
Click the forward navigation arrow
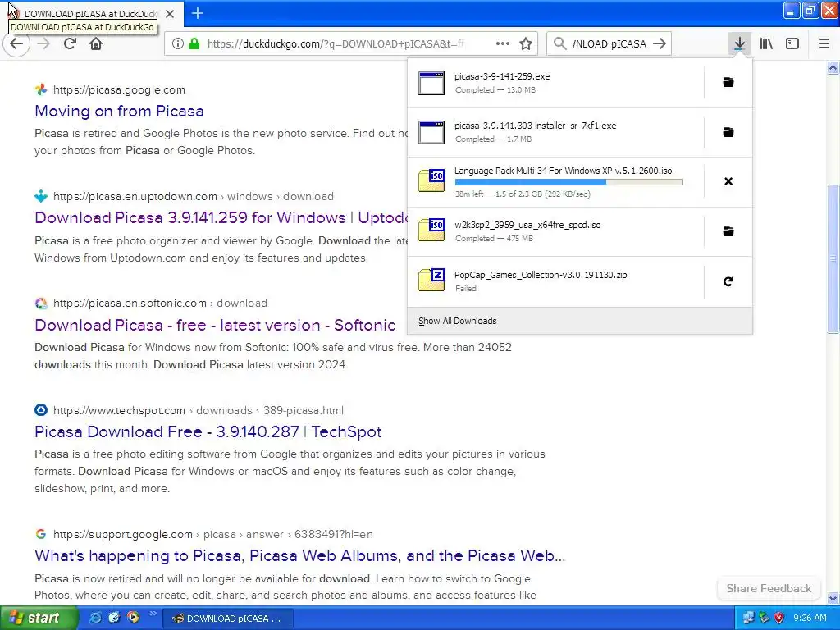coord(44,44)
